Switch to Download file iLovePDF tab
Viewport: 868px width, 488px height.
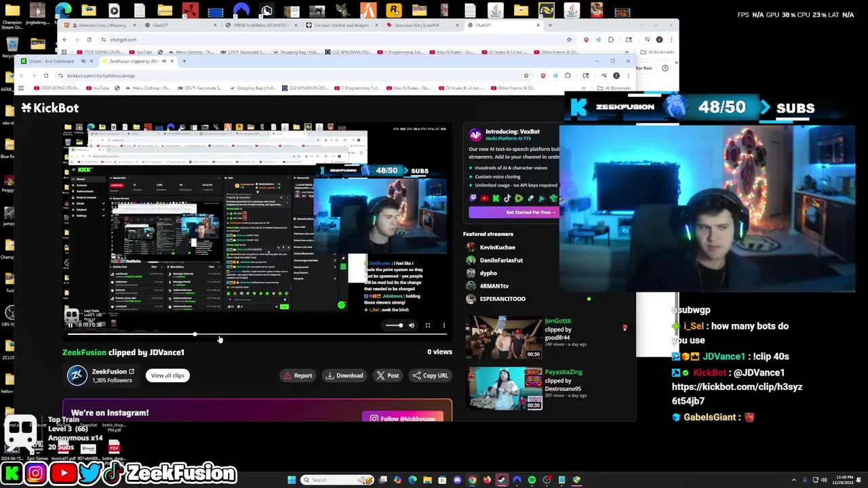(422, 25)
